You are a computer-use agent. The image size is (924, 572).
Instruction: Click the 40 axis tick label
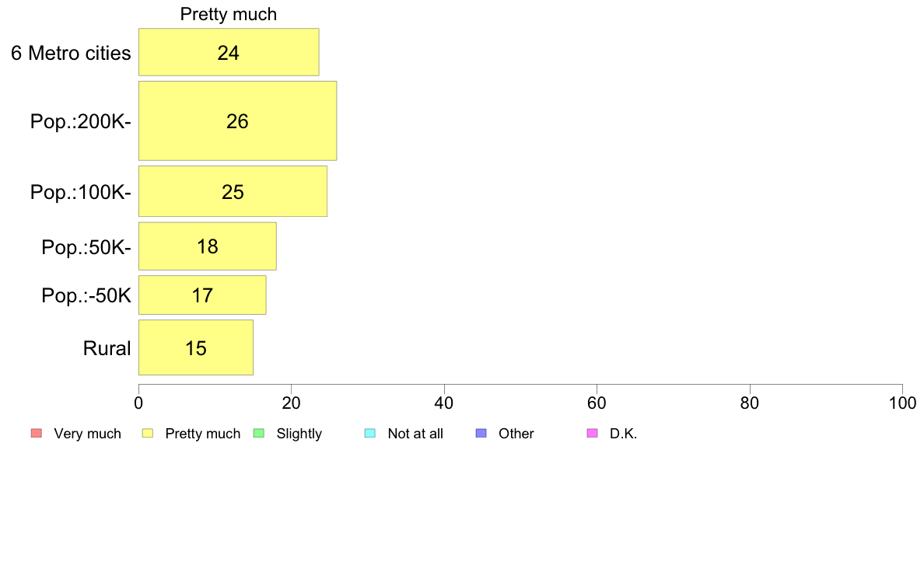click(444, 403)
